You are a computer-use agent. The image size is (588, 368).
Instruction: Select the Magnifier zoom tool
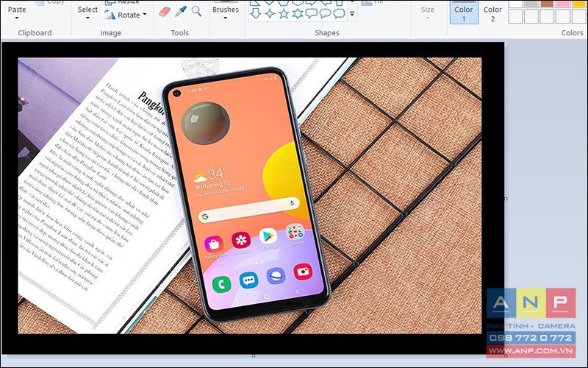click(196, 11)
